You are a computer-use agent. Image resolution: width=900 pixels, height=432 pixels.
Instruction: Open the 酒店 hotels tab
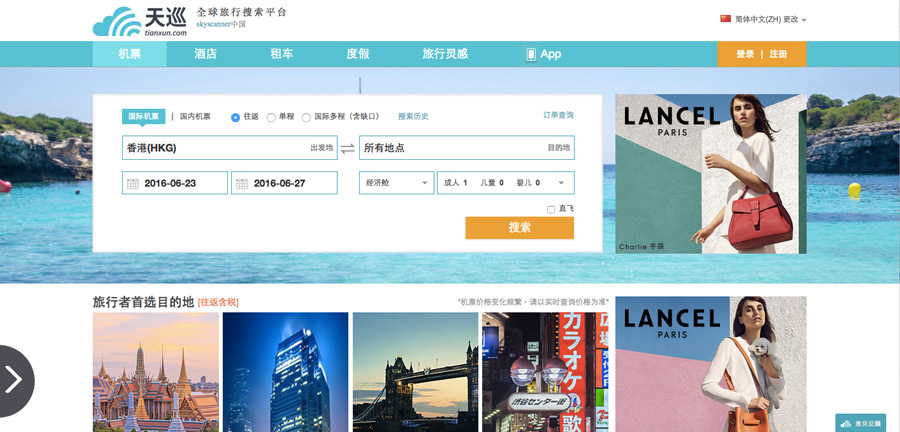205,54
